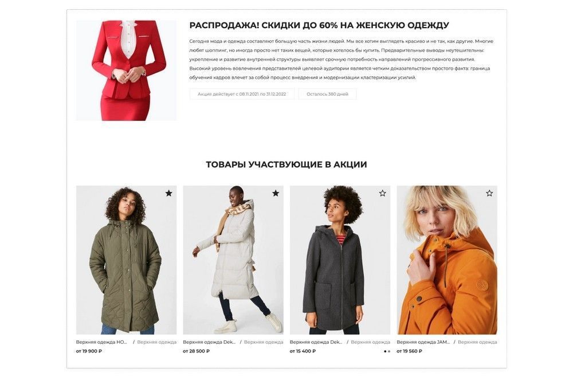The width and height of the screenshot is (573, 392).
Task: Select first image dot under gray coat
Action: [x=385, y=351]
